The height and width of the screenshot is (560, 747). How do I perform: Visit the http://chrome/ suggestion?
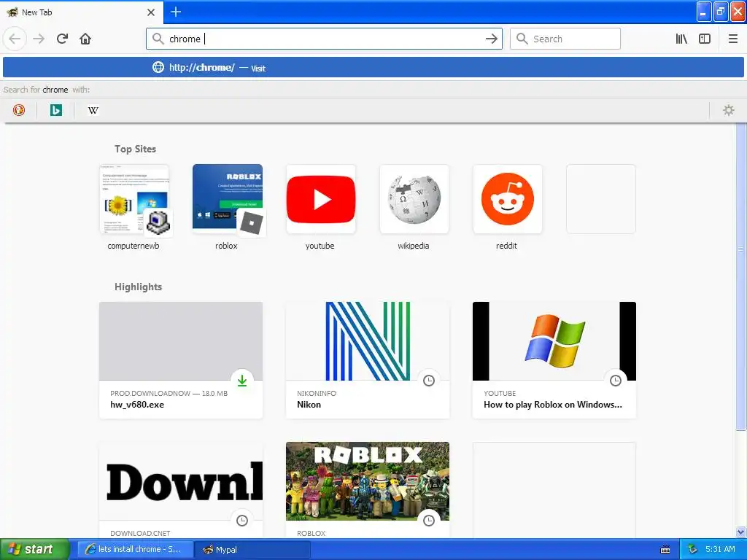(373, 68)
